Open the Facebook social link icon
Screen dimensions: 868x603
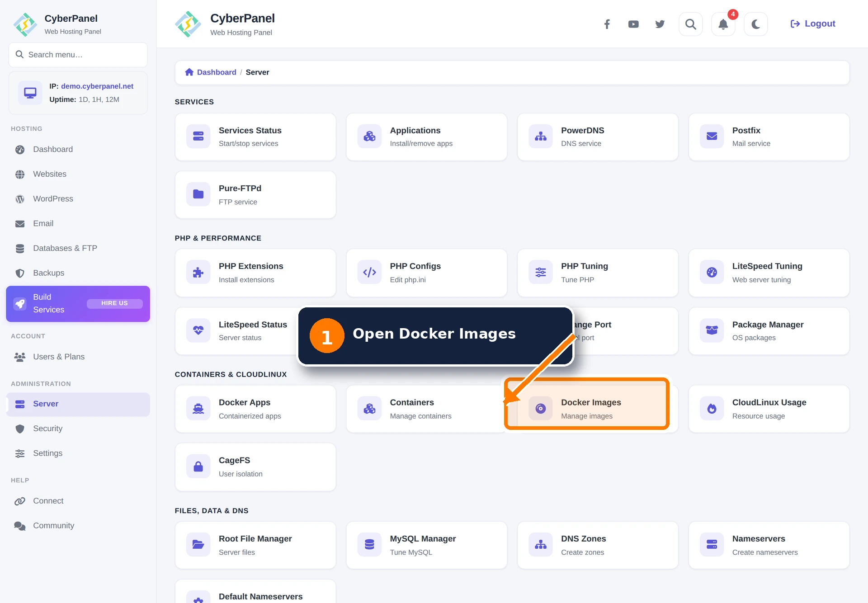(607, 24)
